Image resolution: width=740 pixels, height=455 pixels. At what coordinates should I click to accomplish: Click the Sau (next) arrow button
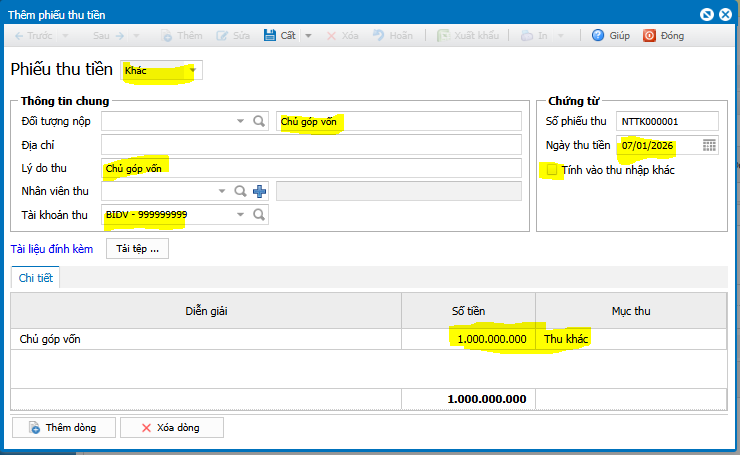pyautogui.click(x=108, y=36)
